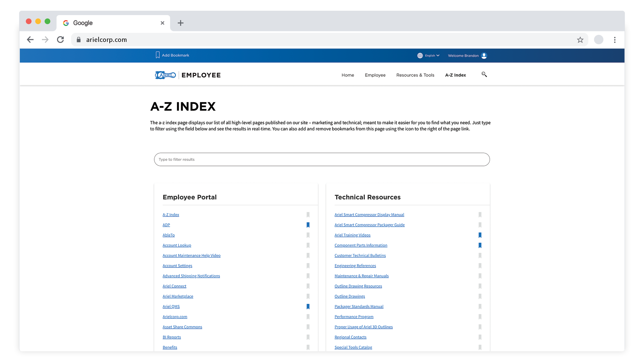Viewport: 644px width, 362px height.
Task: Open the English language dropdown
Action: (432, 56)
